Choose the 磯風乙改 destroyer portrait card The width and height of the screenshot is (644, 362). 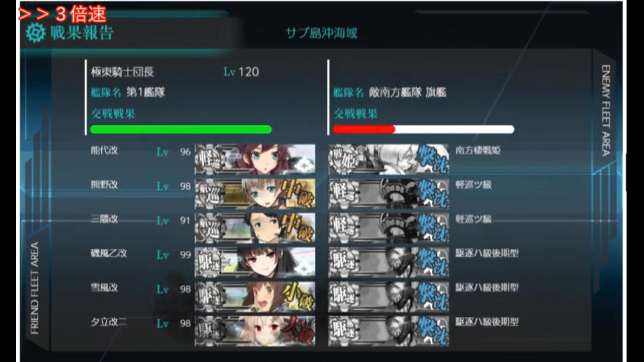tap(255, 262)
